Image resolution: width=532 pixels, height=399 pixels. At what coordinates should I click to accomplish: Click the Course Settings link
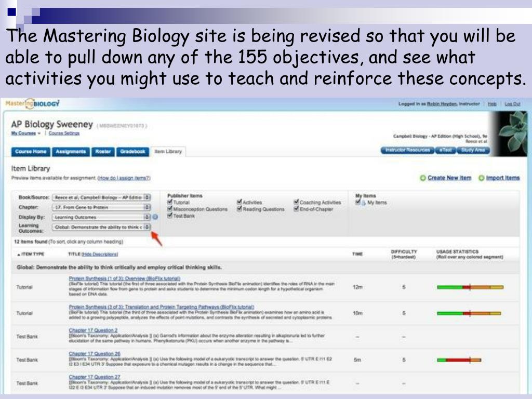[64, 133]
